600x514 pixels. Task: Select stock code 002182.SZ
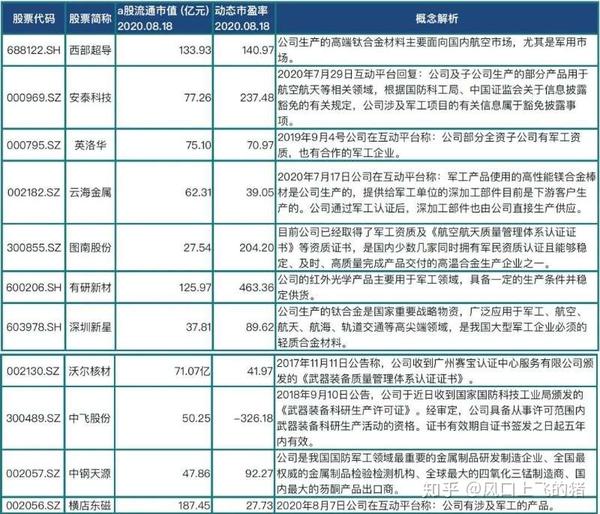pos(34,192)
